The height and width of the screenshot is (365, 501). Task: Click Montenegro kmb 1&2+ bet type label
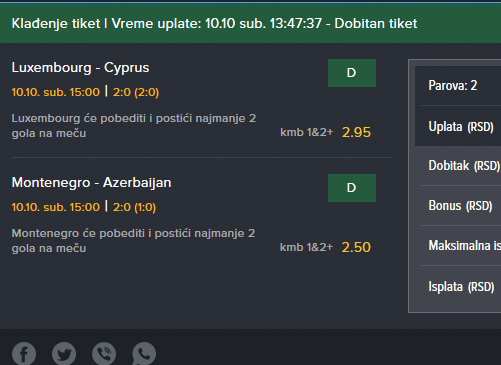click(x=306, y=247)
